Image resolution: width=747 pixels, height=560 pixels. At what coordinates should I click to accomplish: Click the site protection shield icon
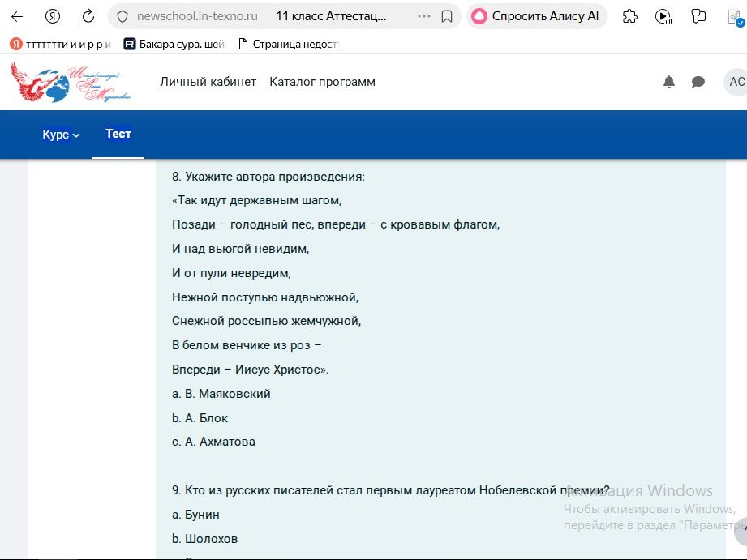122,17
